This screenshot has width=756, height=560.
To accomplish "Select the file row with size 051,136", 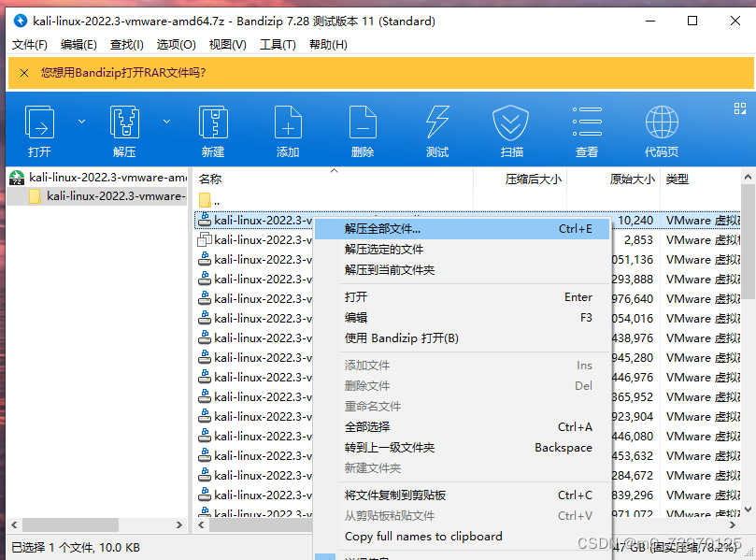I will (x=467, y=260).
